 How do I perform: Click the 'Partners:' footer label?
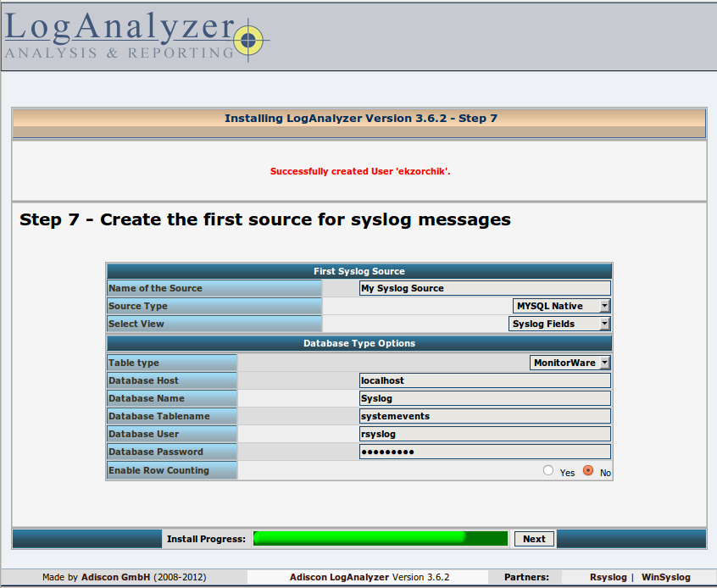526,577
